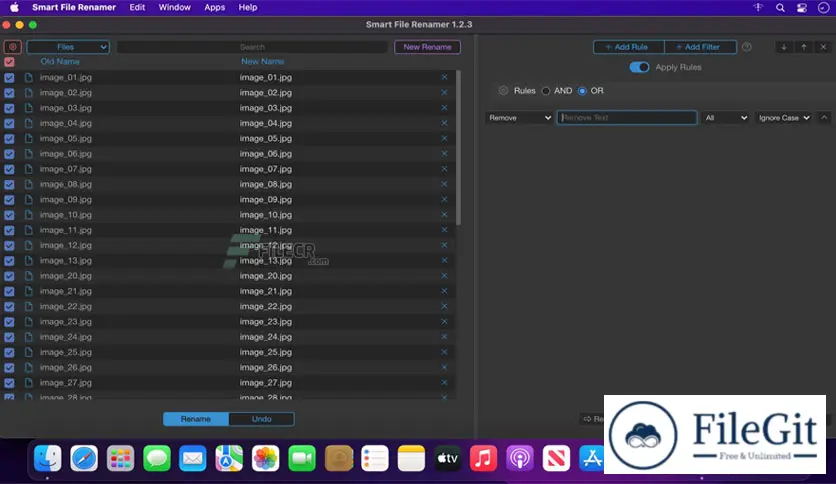Remove image_21.jpg with its X icon
The width and height of the screenshot is (836, 484).
pyautogui.click(x=444, y=291)
